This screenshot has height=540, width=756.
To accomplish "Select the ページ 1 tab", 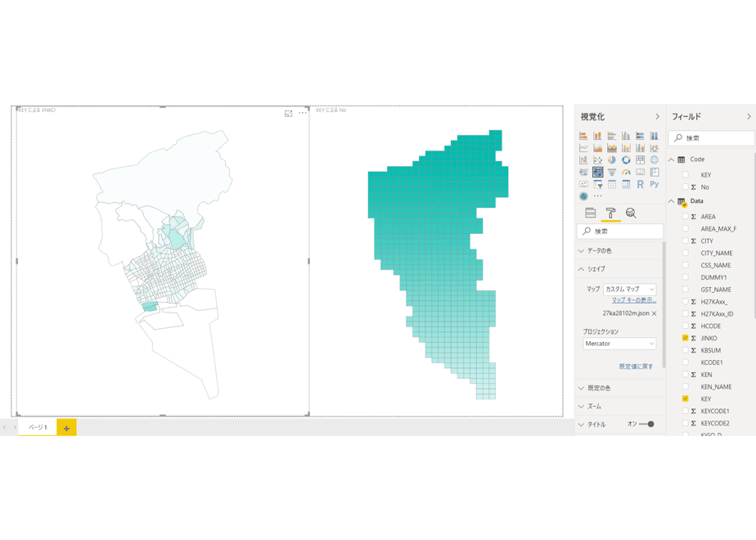I will point(38,428).
